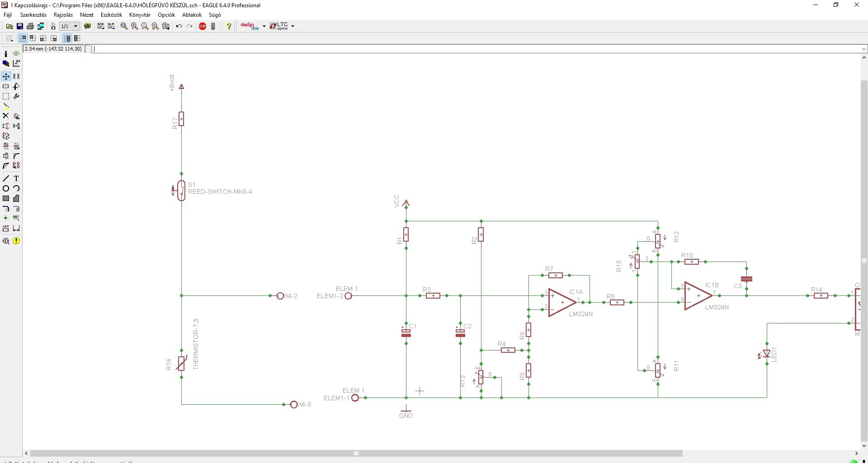Print the schematic

30,26
